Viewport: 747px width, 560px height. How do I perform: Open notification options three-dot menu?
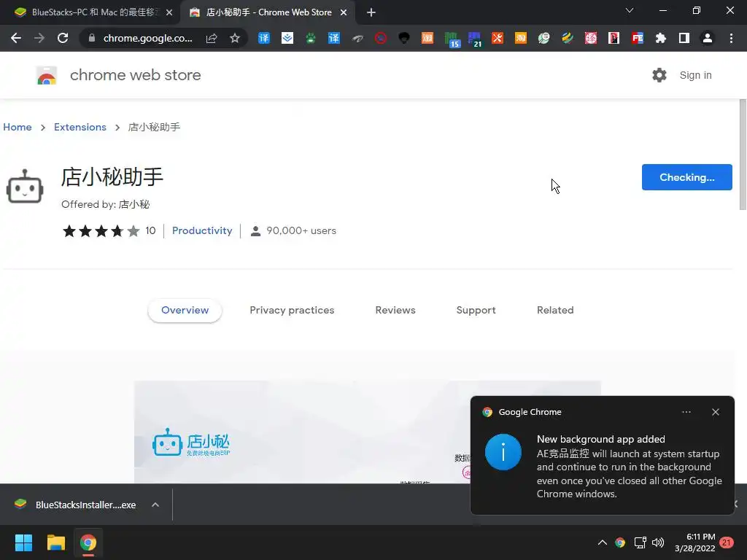[x=686, y=412]
